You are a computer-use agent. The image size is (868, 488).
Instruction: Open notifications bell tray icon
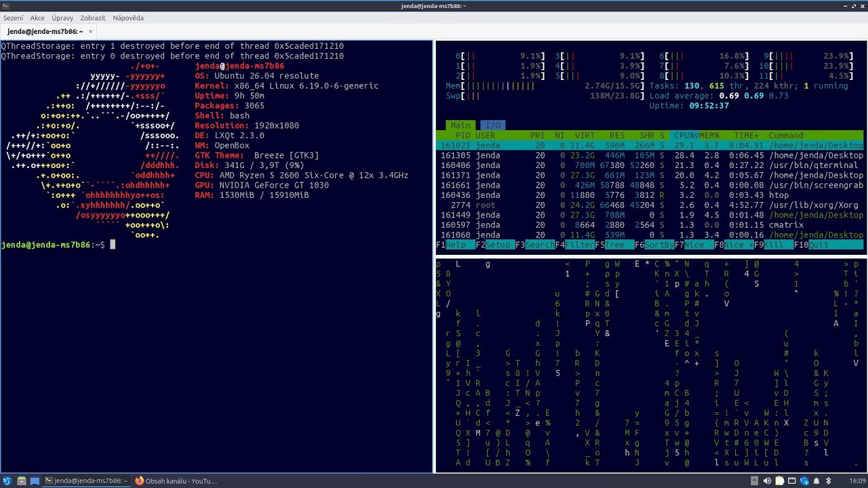816,481
